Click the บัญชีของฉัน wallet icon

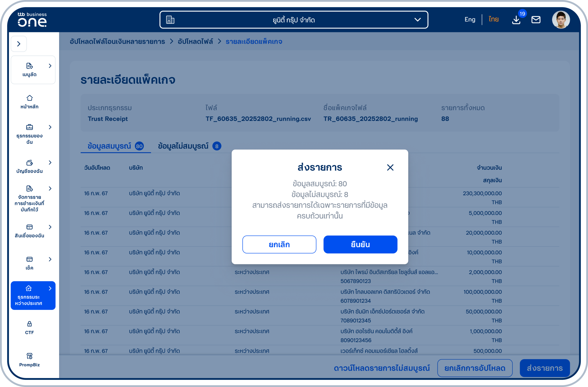pyautogui.click(x=29, y=163)
